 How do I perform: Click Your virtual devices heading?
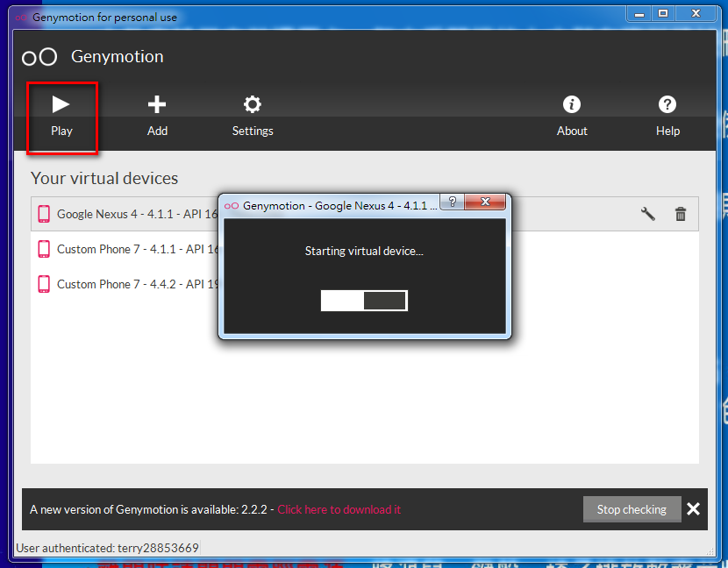pyautogui.click(x=104, y=178)
